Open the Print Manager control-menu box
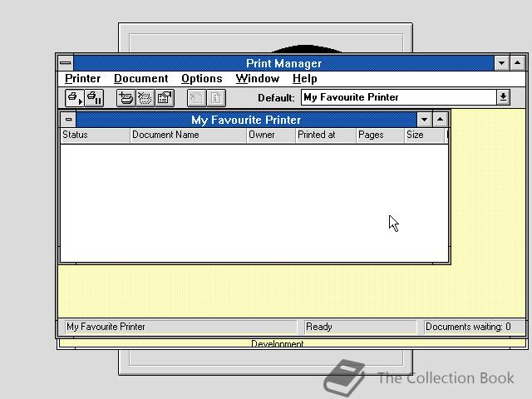 point(66,63)
